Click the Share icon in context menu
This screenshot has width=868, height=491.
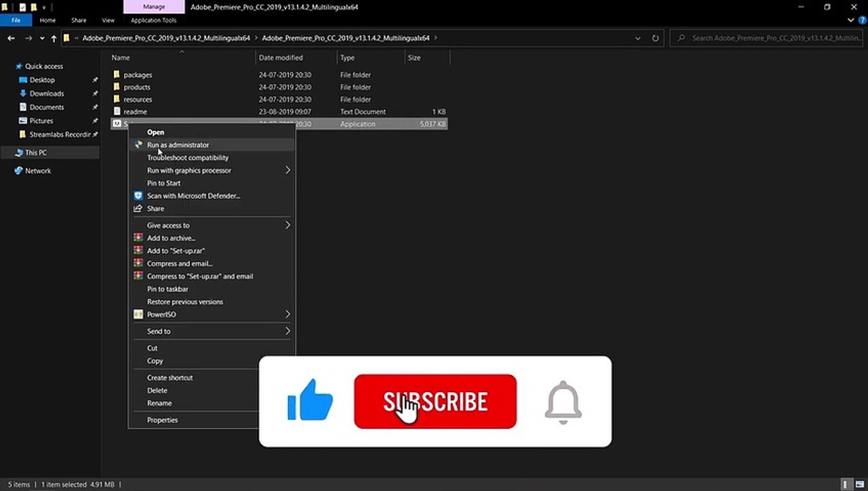(x=139, y=209)
